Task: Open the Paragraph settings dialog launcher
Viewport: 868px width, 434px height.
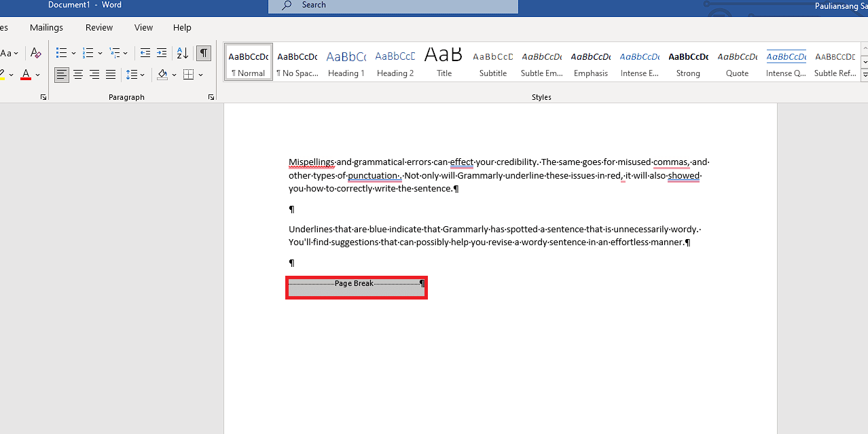Action: 211,97
